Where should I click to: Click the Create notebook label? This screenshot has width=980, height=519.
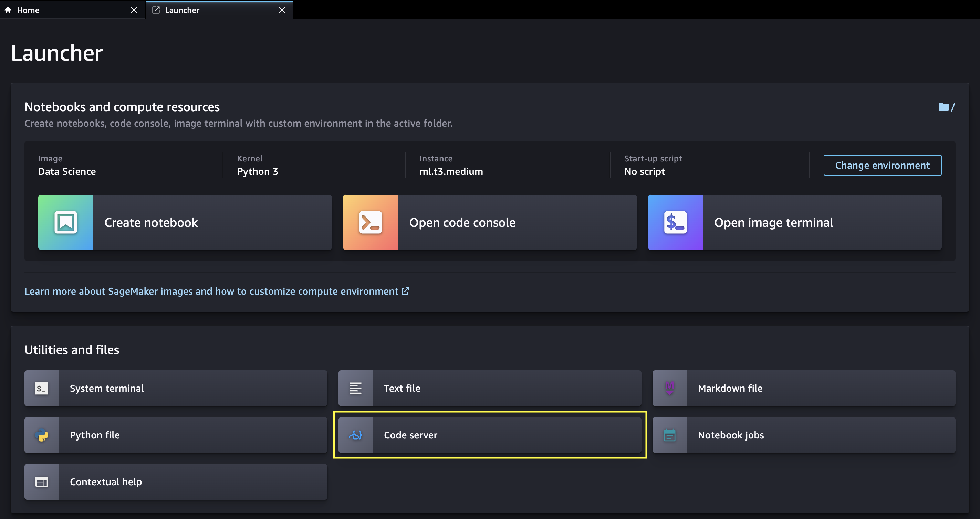[151, 222]
